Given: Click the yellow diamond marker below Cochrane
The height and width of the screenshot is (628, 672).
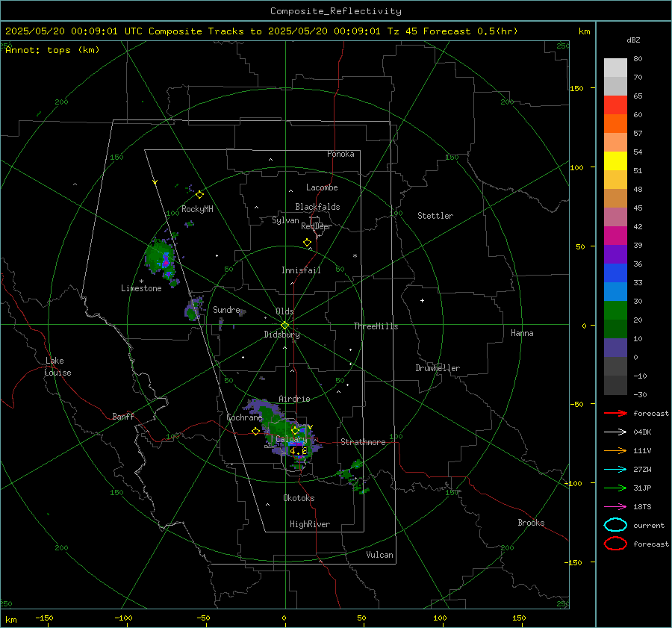Looking at the screenshot, I should [x=255, y=432].
